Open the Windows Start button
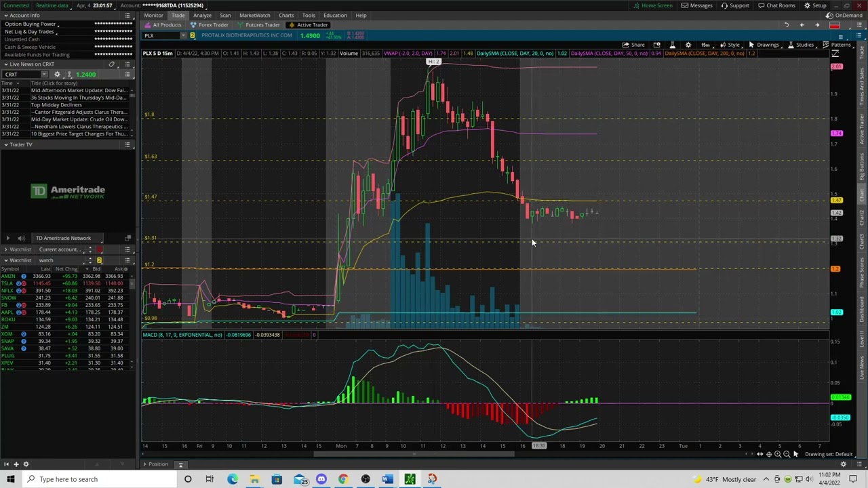This screenshot has height=488, width=868. [x=10, y=479]
